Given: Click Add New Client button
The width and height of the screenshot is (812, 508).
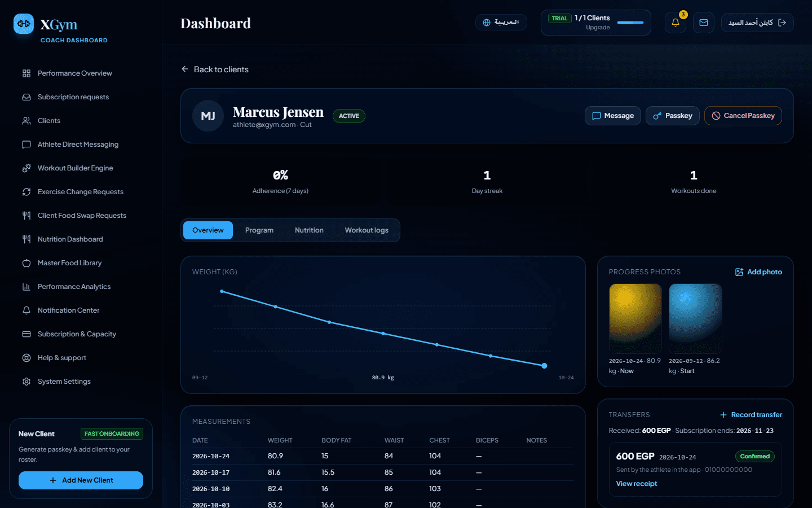Looking at the screenshot, I should (x=81, y=480).
